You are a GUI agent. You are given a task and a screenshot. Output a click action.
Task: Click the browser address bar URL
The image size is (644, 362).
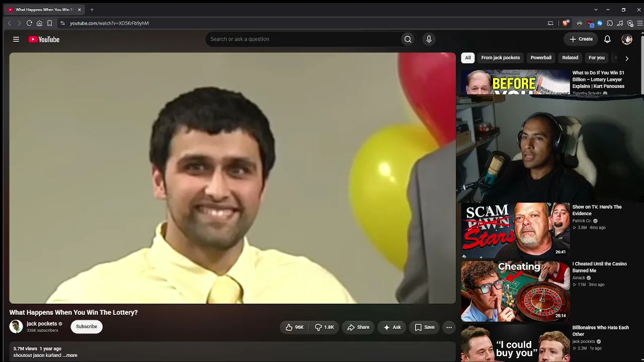(109, 23)
